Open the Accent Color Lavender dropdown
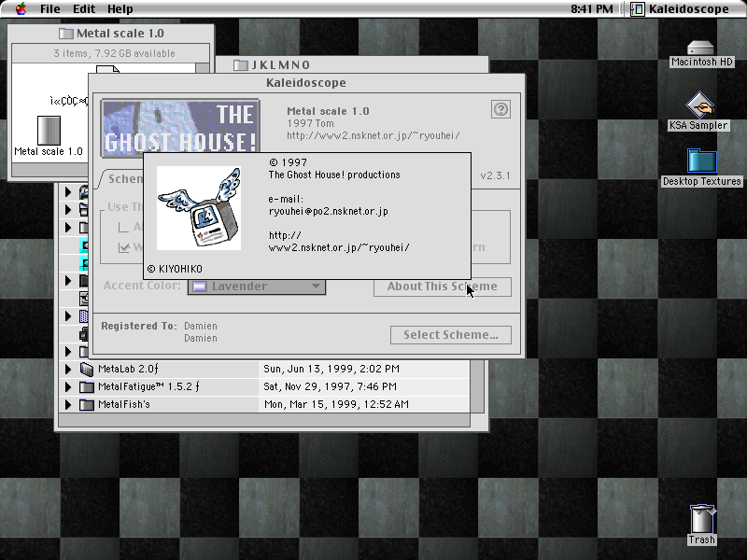 (x=257, y=287)
